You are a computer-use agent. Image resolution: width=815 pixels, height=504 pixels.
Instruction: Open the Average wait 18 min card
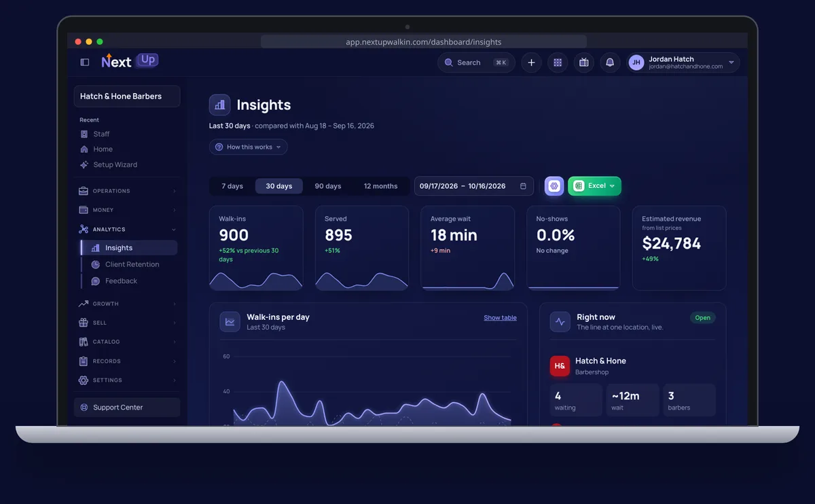(467, 248)
